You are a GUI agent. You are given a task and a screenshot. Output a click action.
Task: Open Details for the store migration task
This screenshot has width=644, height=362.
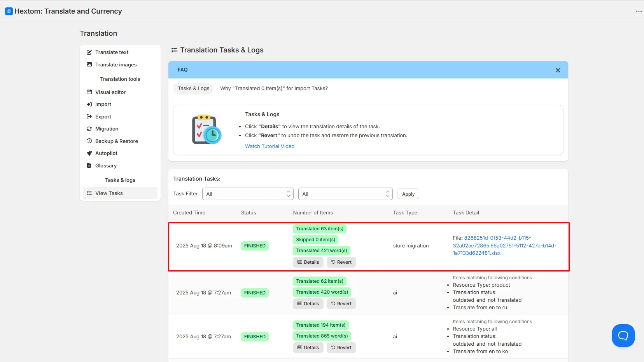pyautogui.click(x=308, y=262)
